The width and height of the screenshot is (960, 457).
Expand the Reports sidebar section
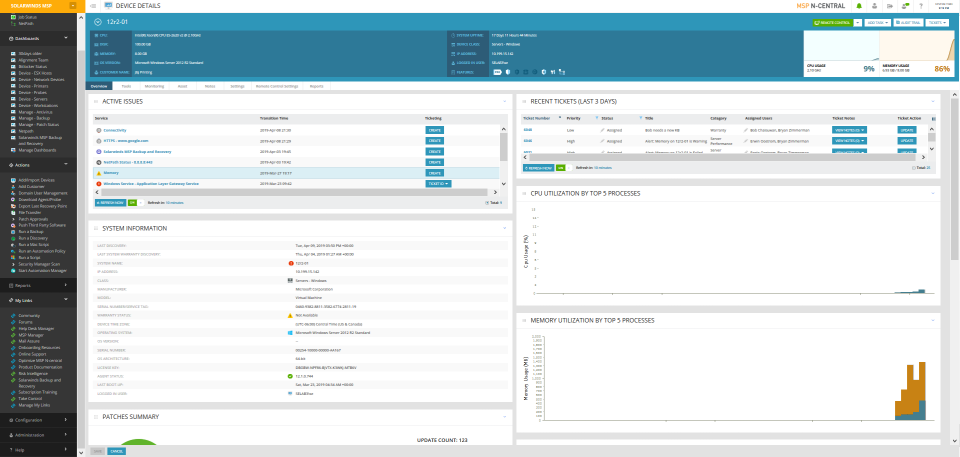click(x=65, y=285)
